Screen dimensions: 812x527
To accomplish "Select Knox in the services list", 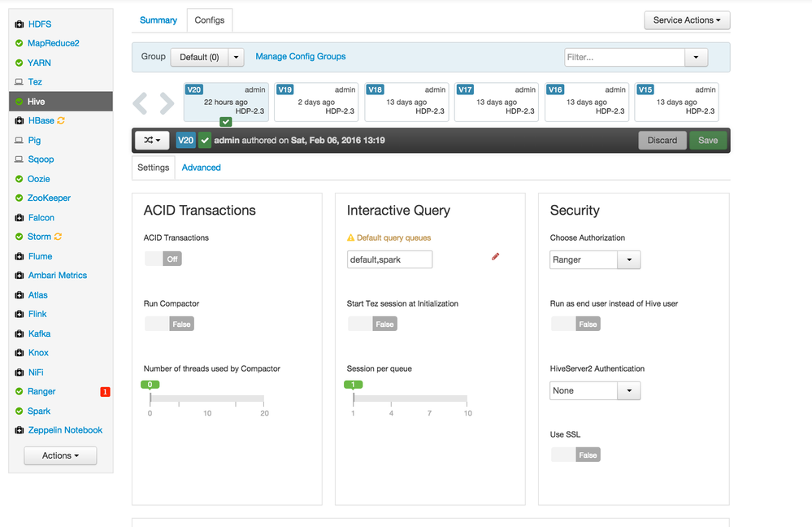I will coord(38,353).
